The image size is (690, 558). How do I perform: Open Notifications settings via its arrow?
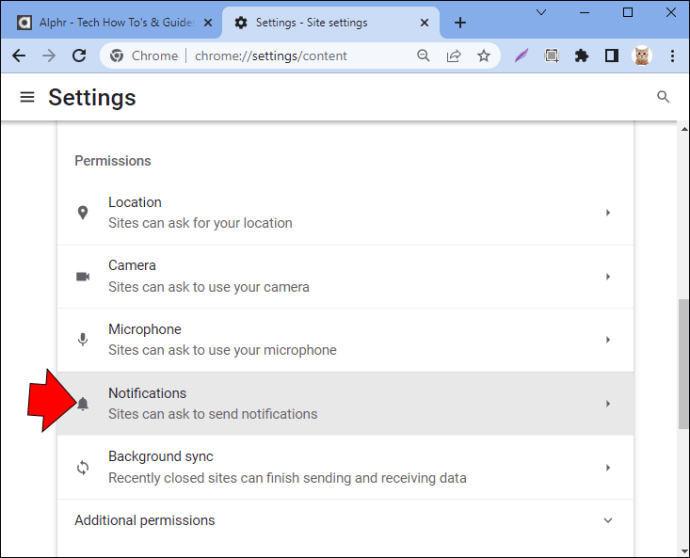point(608,404)
